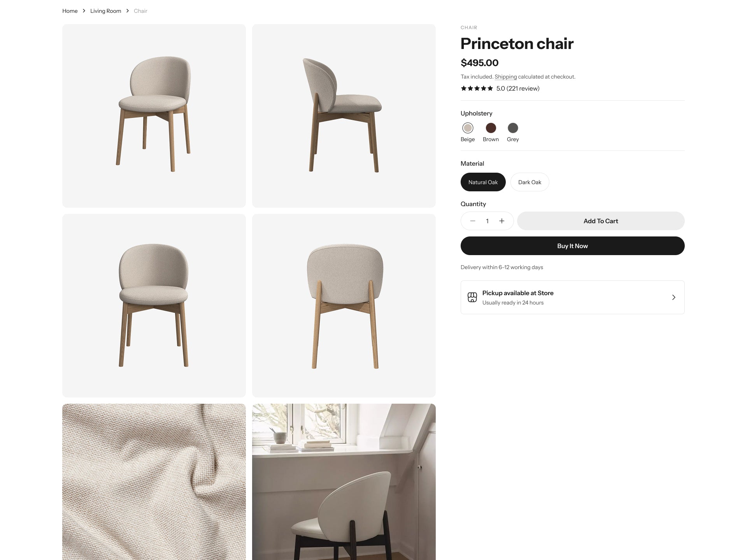Go to the Home breadcrumb

(x=70, y=11)
